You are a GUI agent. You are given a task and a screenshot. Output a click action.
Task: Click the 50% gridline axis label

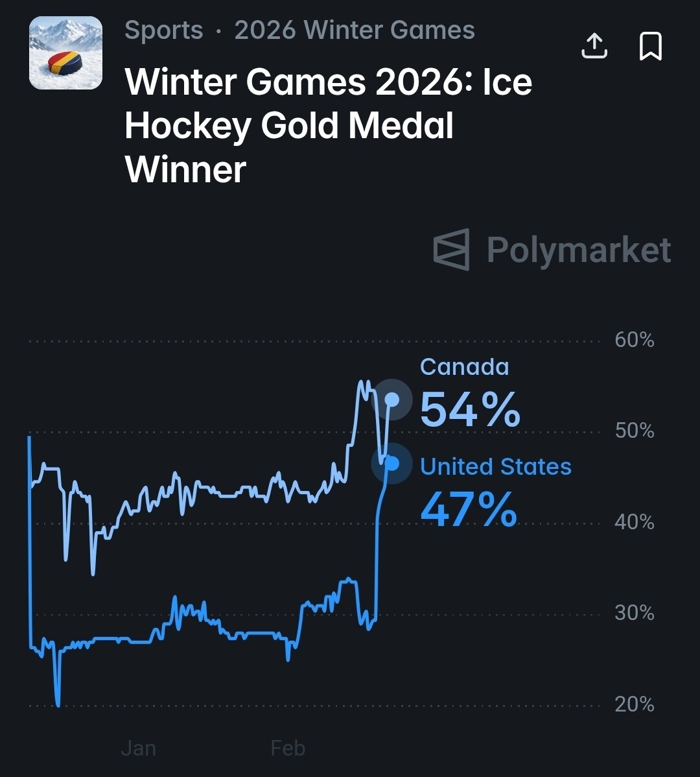pos(634,431)
